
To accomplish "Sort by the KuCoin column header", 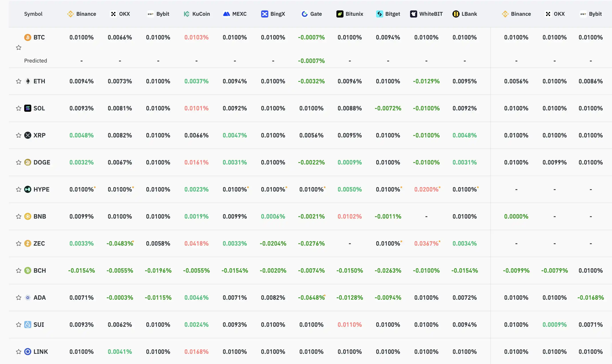I will (197, 14).
